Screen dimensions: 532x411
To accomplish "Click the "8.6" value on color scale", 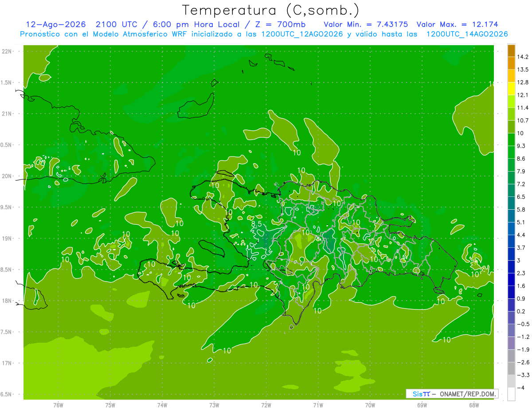I will coord(522,158).
